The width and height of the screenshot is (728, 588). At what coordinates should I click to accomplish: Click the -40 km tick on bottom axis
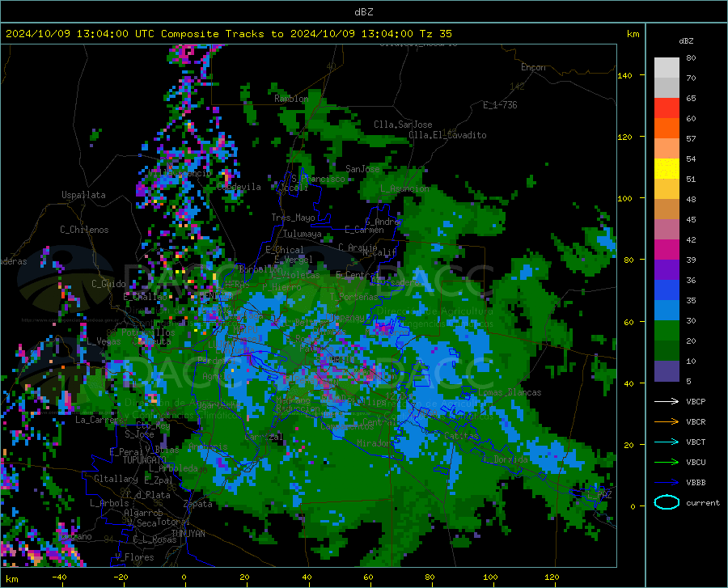point(59,577)
